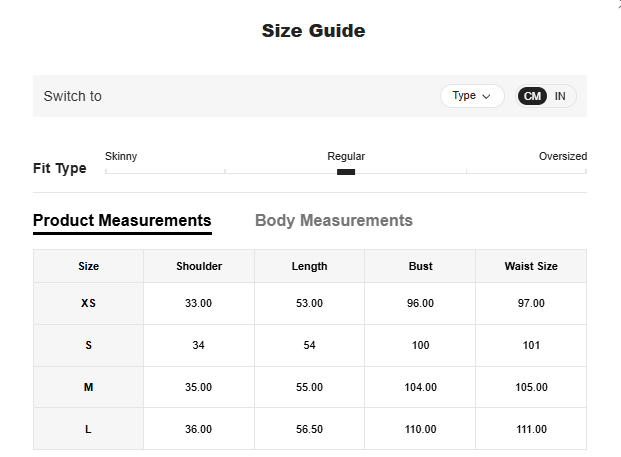Switch units to CM
The height and width of the screenshot is (457, 621).
tap(532, 96)
